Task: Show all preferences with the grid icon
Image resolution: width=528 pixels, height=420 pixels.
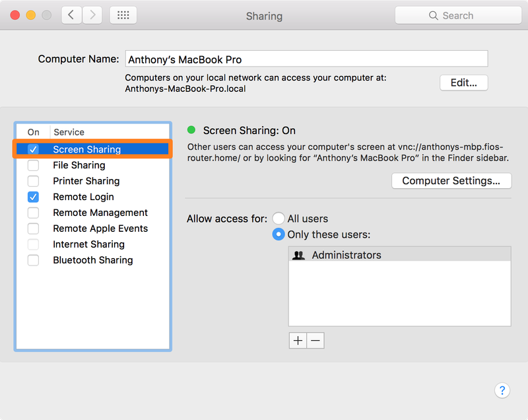Action: pyautogui.click(x=123, y=15)
